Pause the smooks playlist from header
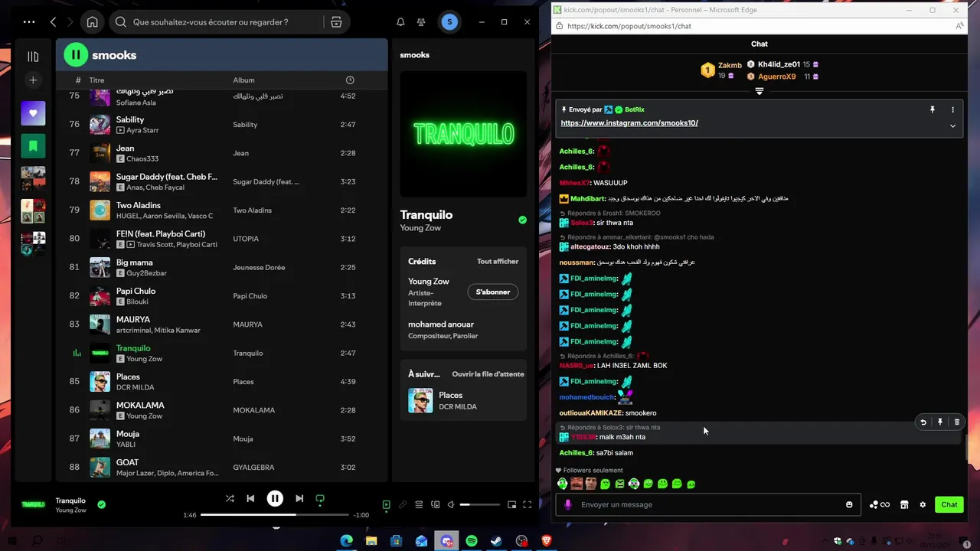Image resolution: width=980 pixels, height=551 pixels. tap(75, 55)
